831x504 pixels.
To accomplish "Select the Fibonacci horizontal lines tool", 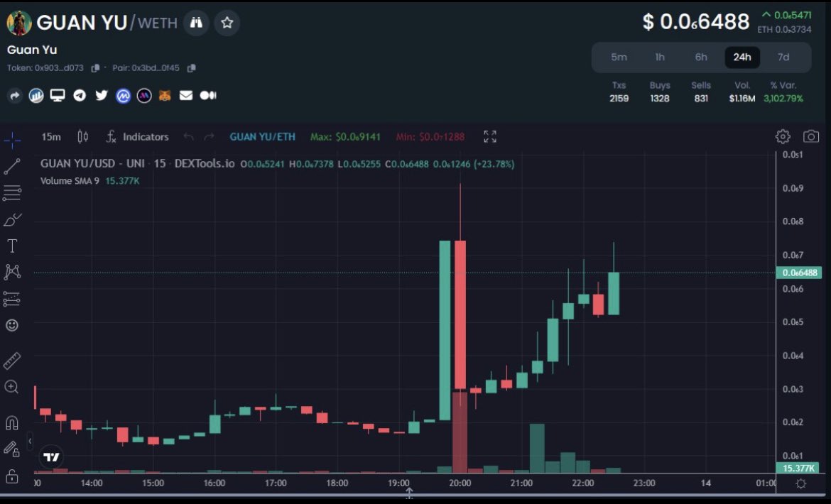I will pyautogui.click(x=12, y=192).
